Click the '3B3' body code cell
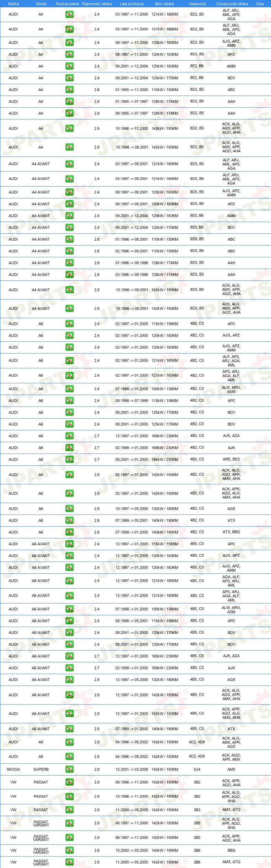The height and width of the screenshot is (868, 271). click(197, 810)
